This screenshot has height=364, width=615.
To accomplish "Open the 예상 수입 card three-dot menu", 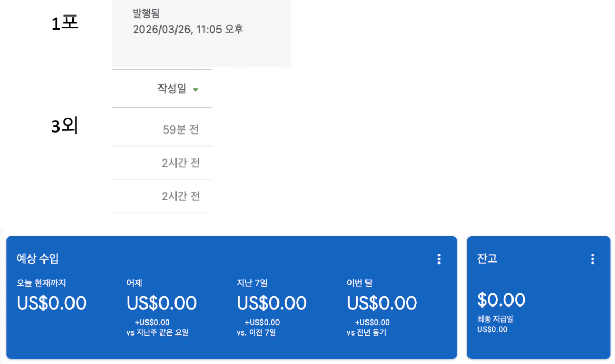I will [x=439, y=259].
